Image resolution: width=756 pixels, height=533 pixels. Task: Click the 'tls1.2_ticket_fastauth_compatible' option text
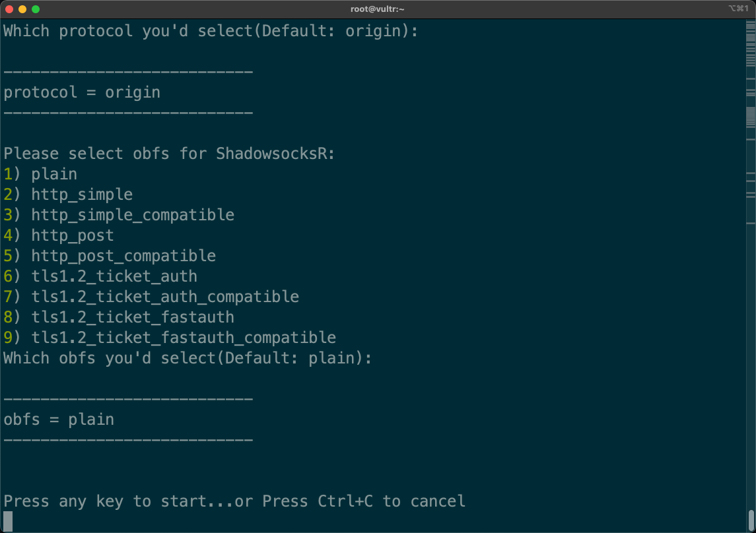tap(184, 338)
